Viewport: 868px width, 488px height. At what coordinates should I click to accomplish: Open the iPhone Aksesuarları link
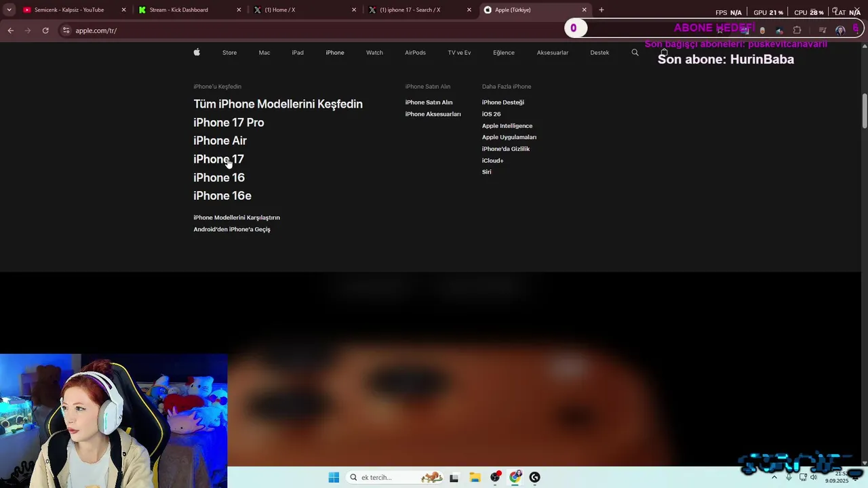click(433, 114)
